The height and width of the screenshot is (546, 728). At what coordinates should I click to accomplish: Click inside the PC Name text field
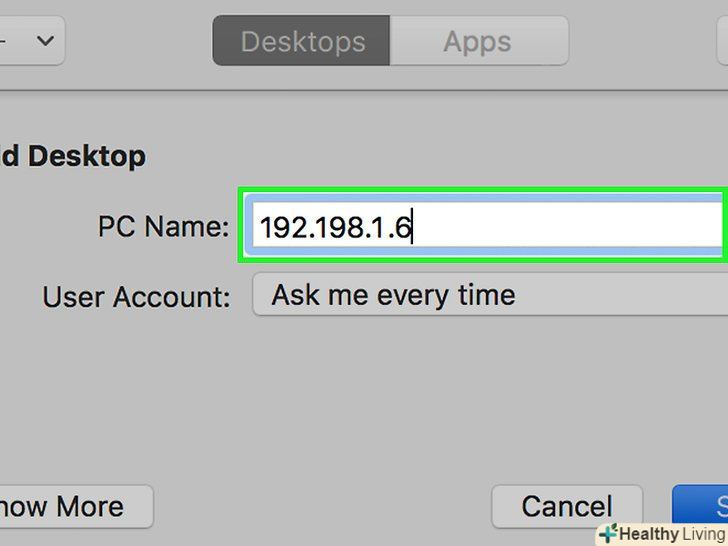coord(560,228)
